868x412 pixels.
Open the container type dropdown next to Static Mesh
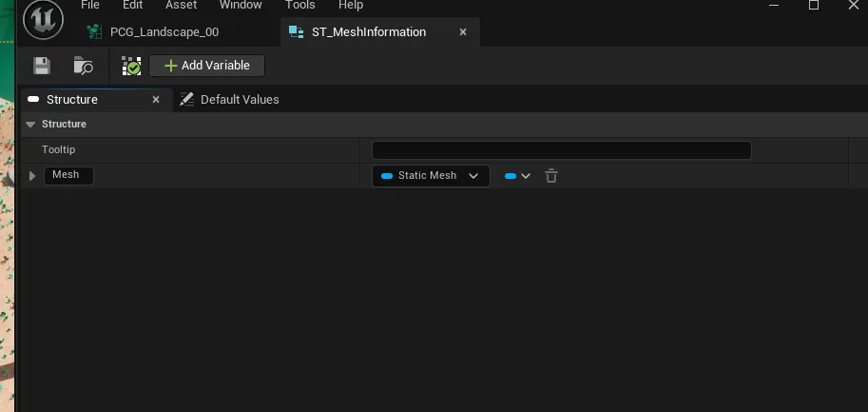coord(517,176)
